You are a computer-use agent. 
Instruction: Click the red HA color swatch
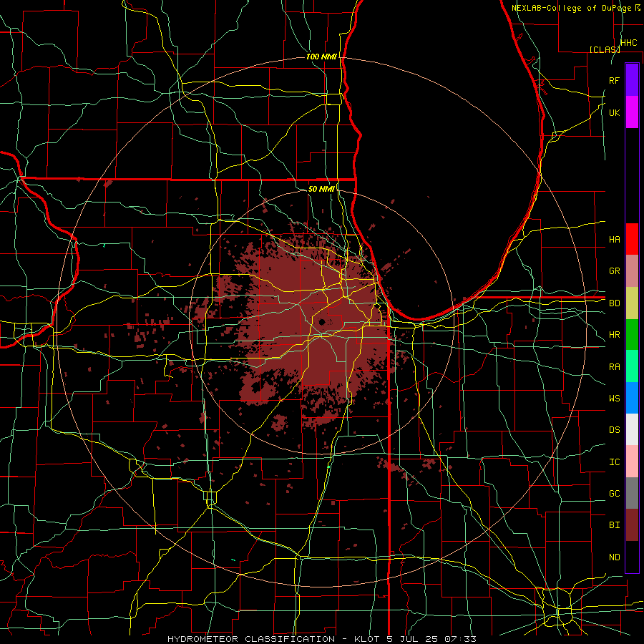coord(632,239)
